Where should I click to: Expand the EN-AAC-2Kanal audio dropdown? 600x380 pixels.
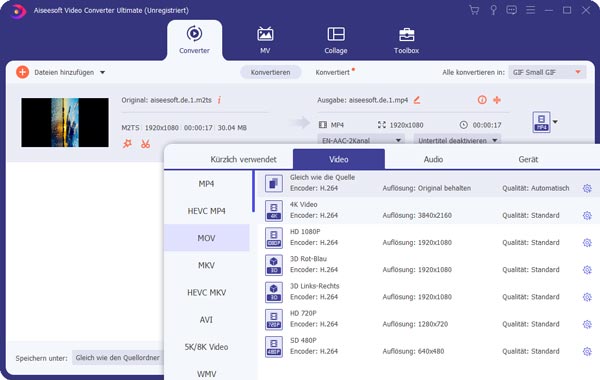pos(361,140)
